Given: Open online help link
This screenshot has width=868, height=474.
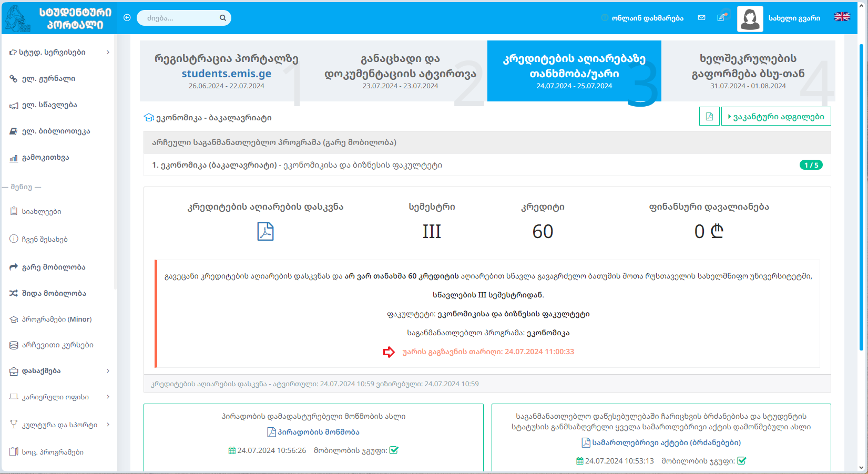Looking at the screenshot, I should pyautogui.click(x=642, y=18).
